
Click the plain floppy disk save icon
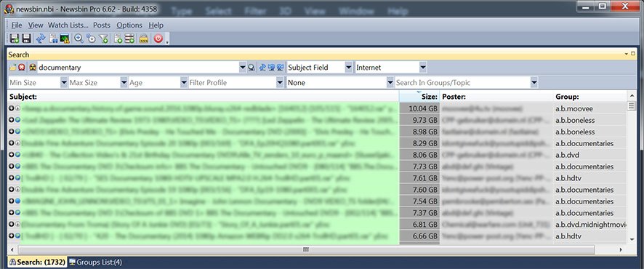click(27, 39)
